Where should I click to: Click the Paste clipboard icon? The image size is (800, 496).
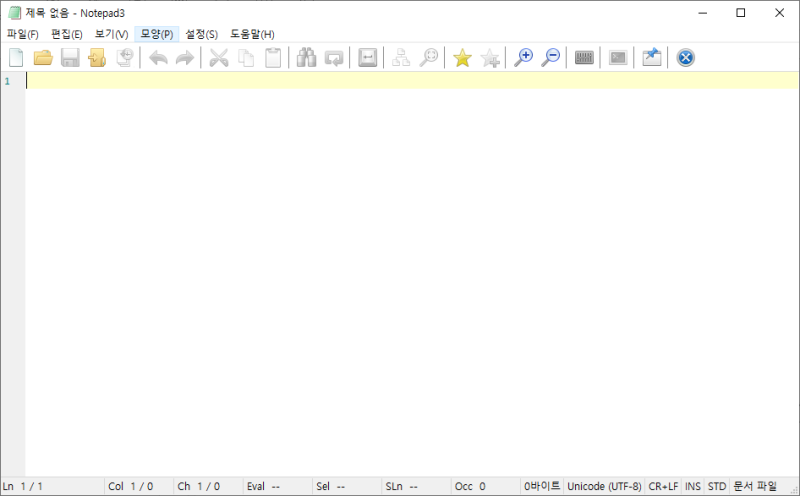273,58
